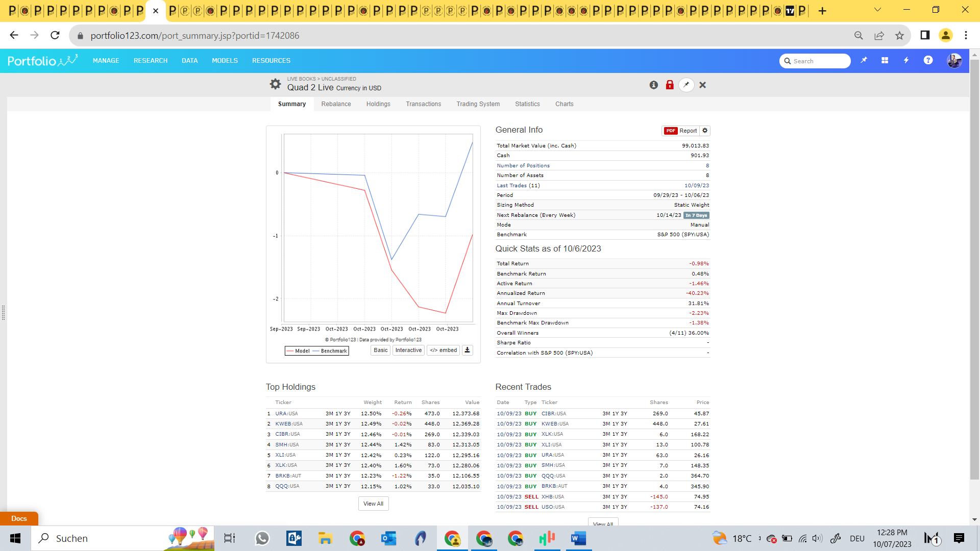The width and height of the screenshot is (980, 551).
Task: Click the embed chart button
Action: (x=444, y=350)
